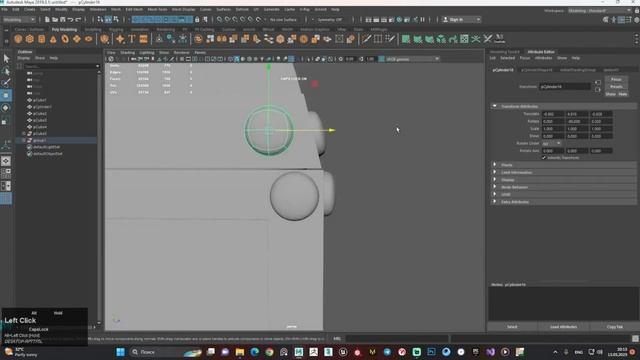640x360 pixels.
Task: Open the Mesh Tools menu
Action: pos(157,9)
